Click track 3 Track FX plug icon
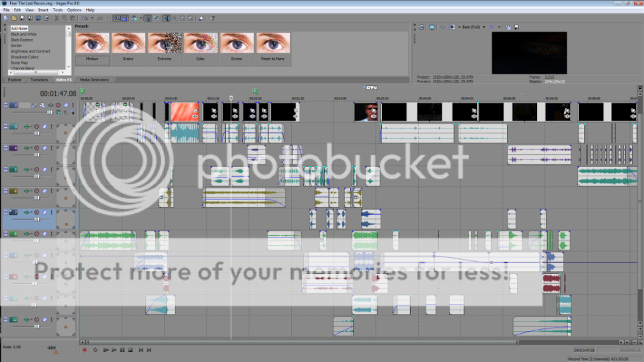Screen dimensions: 644x362 coord(27,126)
